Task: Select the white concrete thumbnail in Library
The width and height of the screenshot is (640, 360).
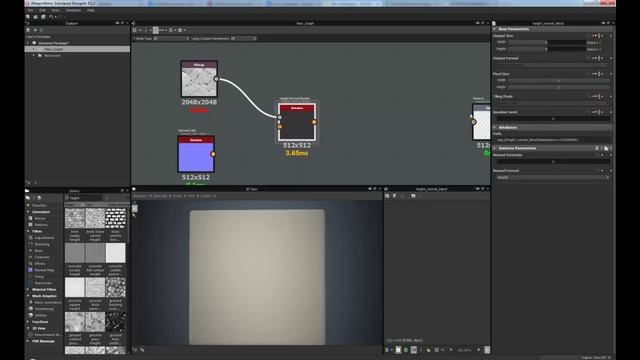Action: (x=116, y=253)
